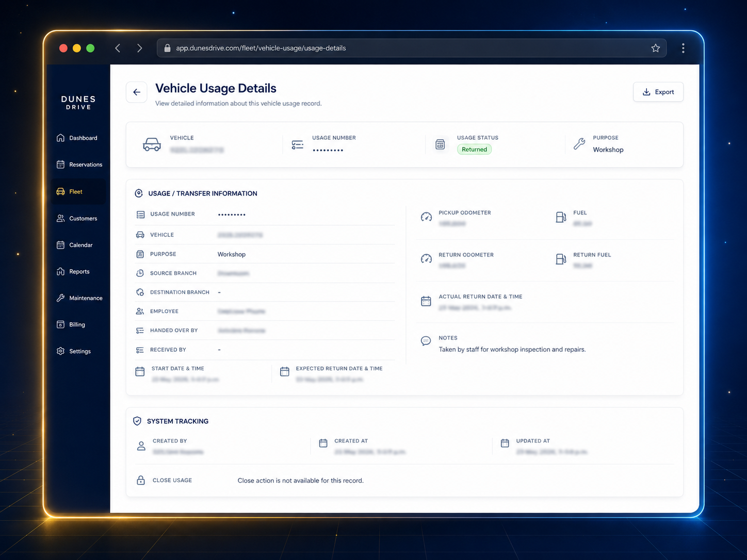The width and height of the screenshot is (747, 560).
Task: Open Reservations in the sidebar
Action: pos(79,164)
